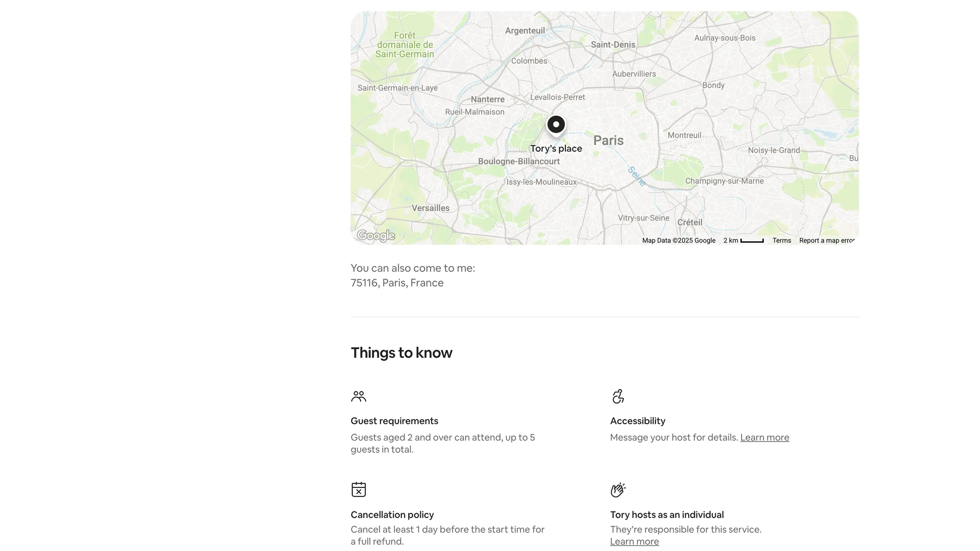Click Report a map error
980x551 pixels.
click(826, 240)
